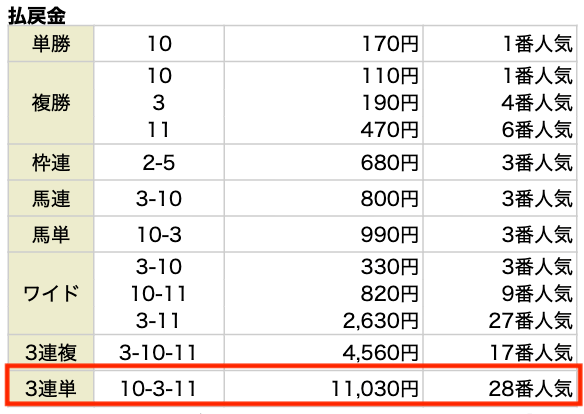Click the 枠連 label cell
The image size is (584, 414).
(x=51, y=162)
